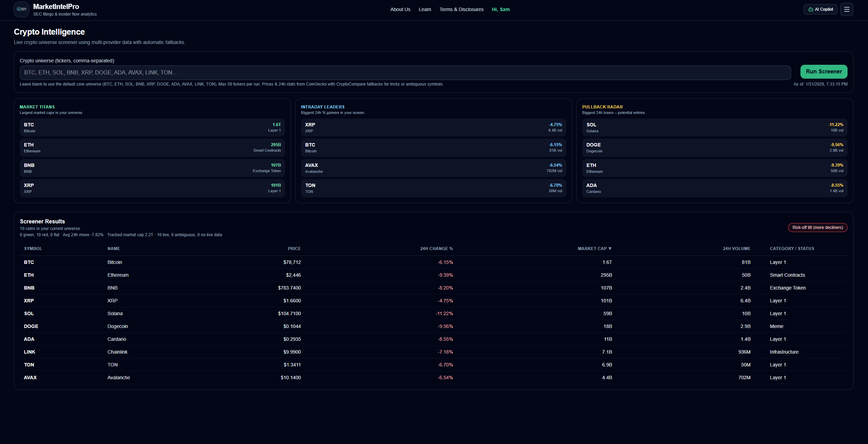The height and width of the screenshot is (444, 868).
Task: Open the hamburger navigation menu
Action: pyautogui.click(x=847, y=9)
